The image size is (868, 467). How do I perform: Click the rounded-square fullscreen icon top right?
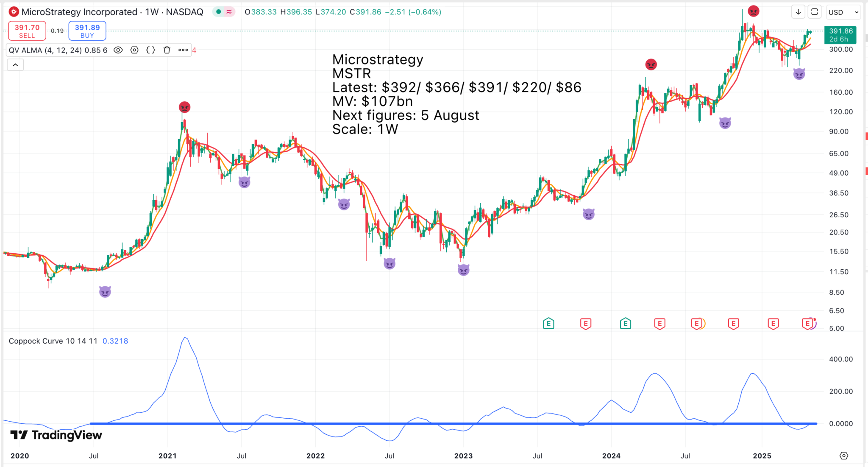pos(815,12)
